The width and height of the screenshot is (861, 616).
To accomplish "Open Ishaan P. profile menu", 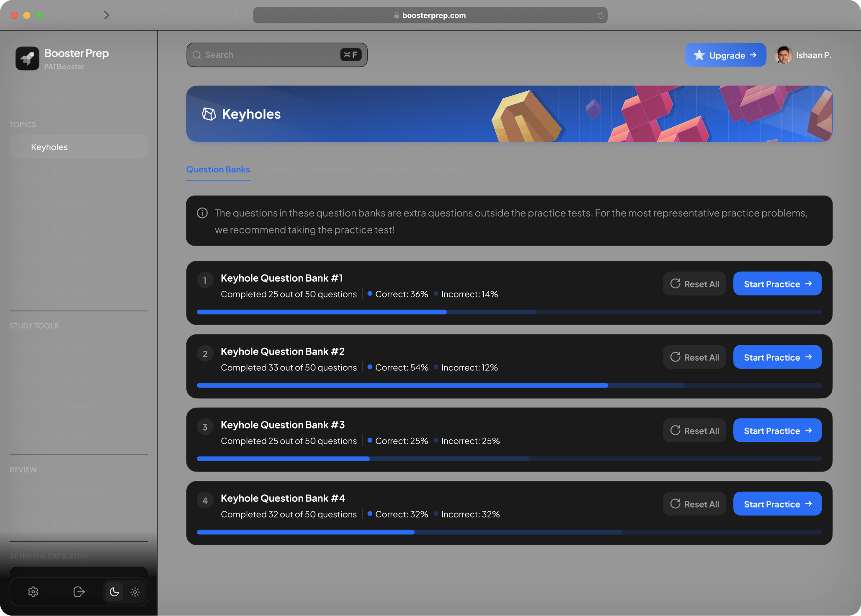I will click(803, 55).
